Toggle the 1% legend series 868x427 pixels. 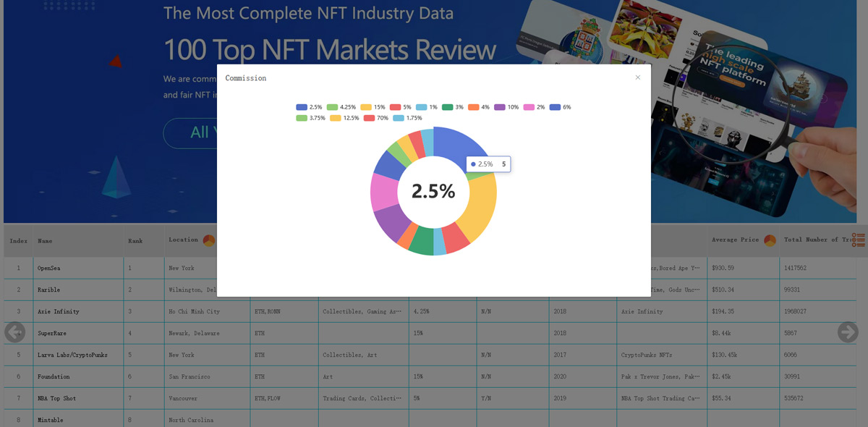(427, 107)
